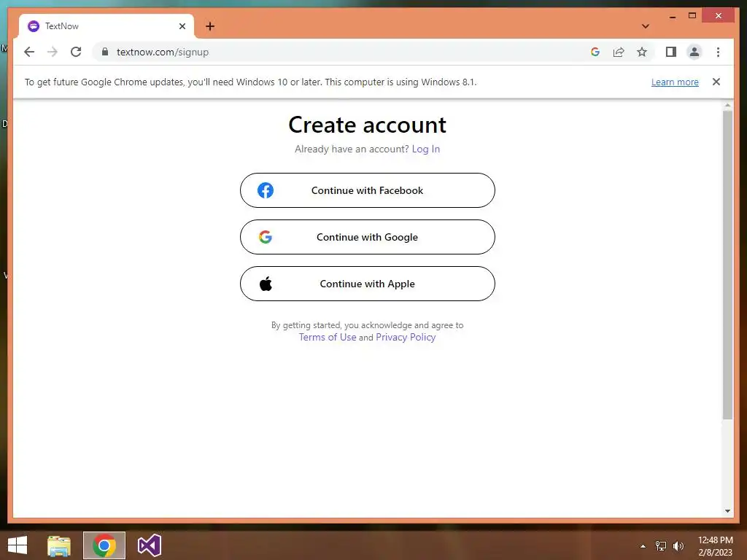The height and width of the screenshot is (560, 747).
Task: Click Chrome taskbar icon
Action: pyautogui.click(x=104, y=545)
